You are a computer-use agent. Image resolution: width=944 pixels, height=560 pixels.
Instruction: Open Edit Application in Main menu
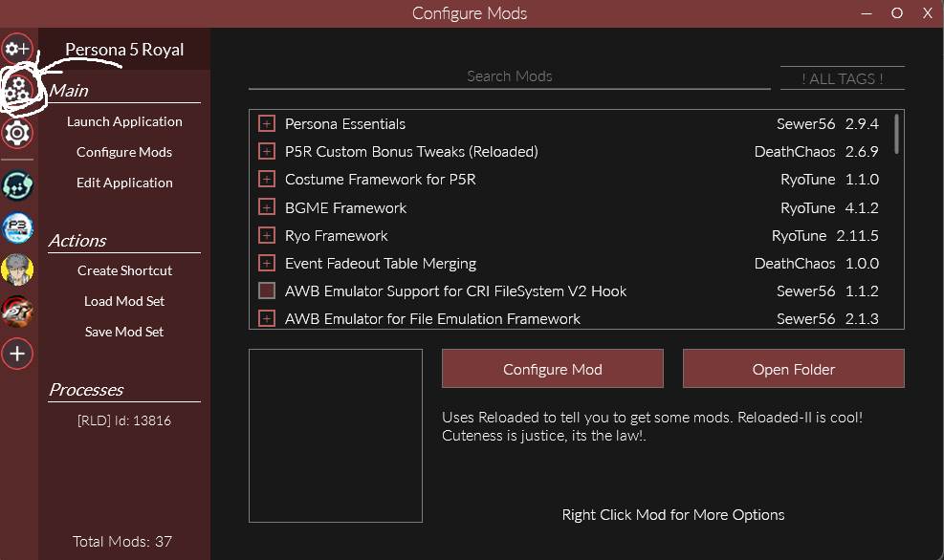[x=124, y=183]
